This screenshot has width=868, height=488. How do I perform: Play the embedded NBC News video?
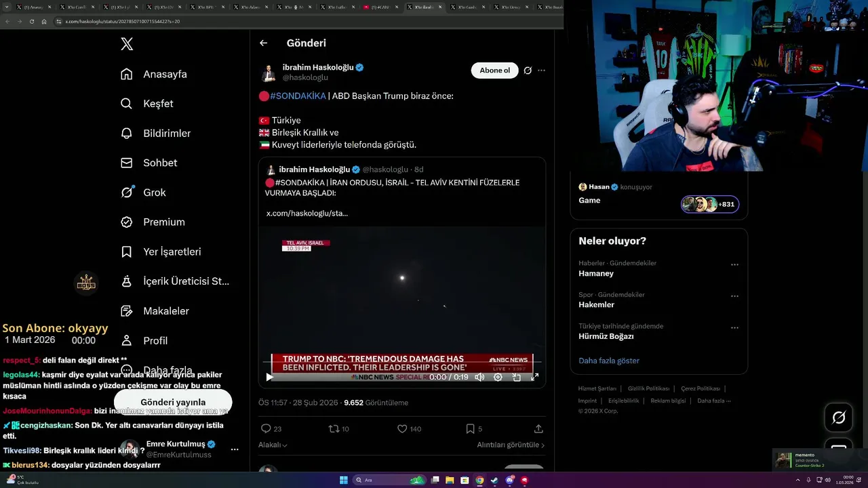pyautogui.click(x=269, y=378)
